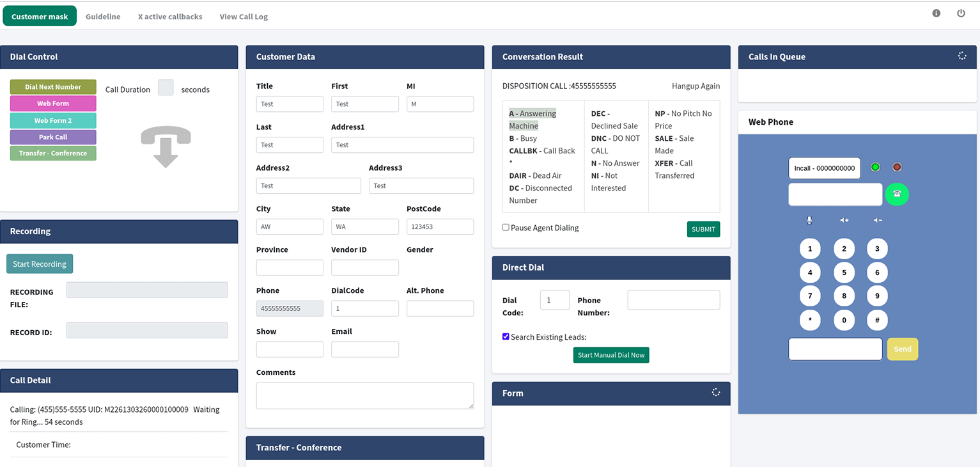This screenshot has width=980, height=467.
Task: Dial keypad digit 4
Action: [810, 273]
